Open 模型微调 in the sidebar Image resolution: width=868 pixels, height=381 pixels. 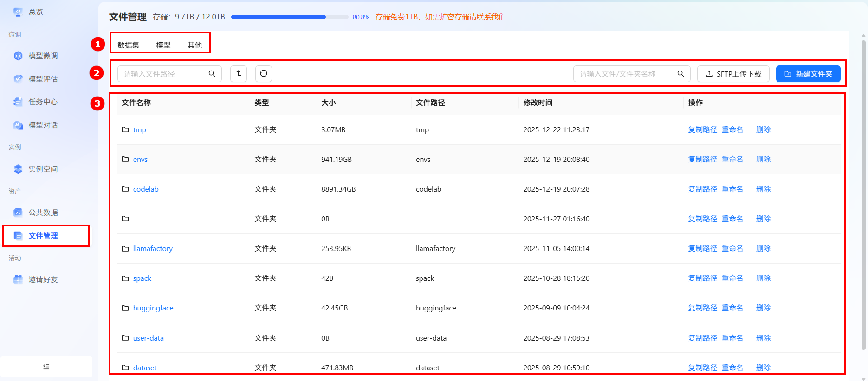[x=43, y=56]
